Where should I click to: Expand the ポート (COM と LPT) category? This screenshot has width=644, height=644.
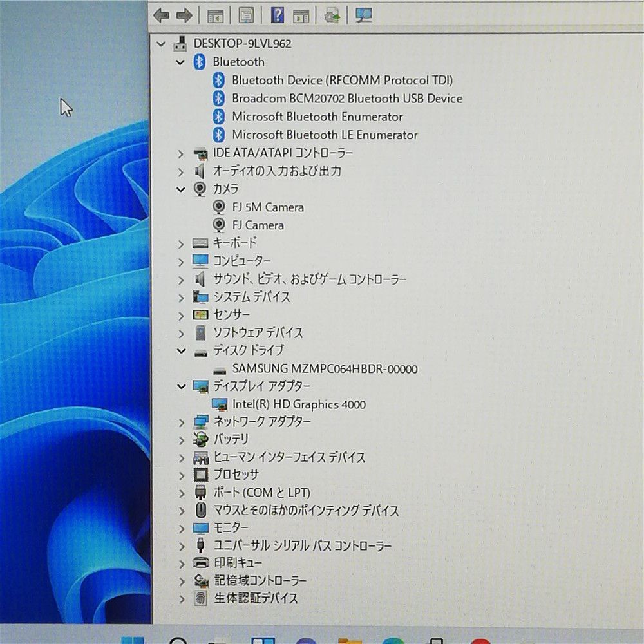point(182,494)
